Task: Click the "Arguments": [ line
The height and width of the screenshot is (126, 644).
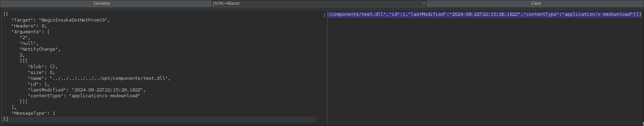Action: click(x=31, y=32)
